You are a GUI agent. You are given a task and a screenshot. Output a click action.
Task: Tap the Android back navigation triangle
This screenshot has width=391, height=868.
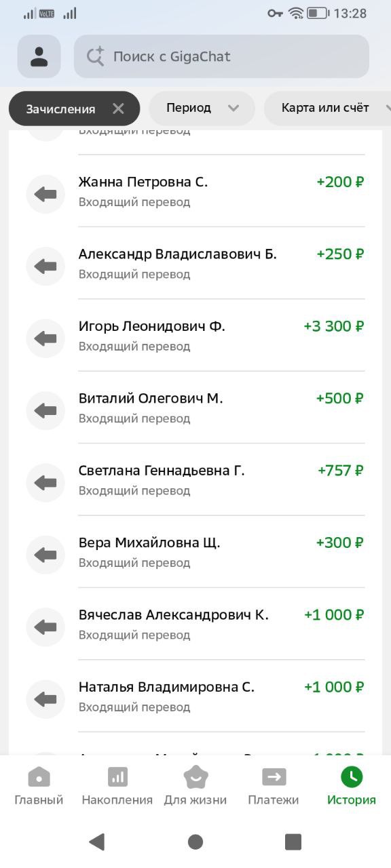97,842
